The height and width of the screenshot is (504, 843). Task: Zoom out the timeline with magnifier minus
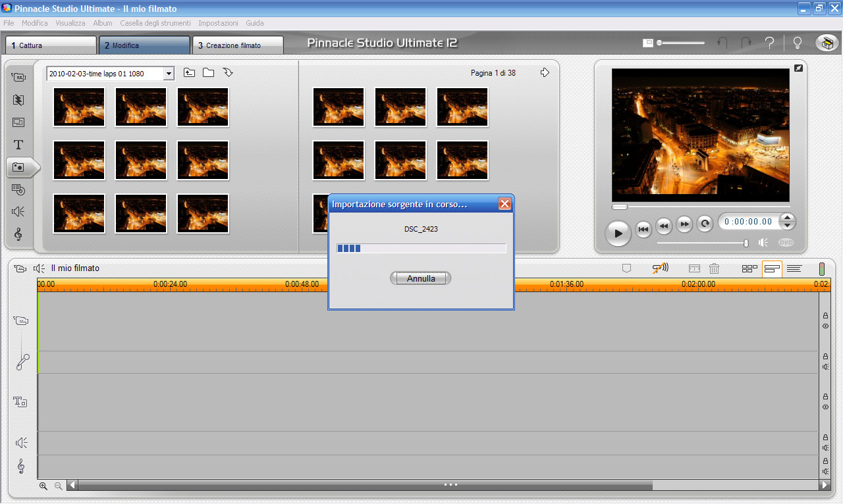pyautogui.click(x=58, y=486)
